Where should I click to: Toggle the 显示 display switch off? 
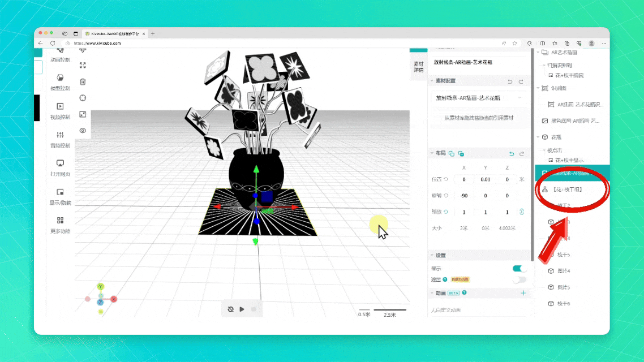[519, 269]
